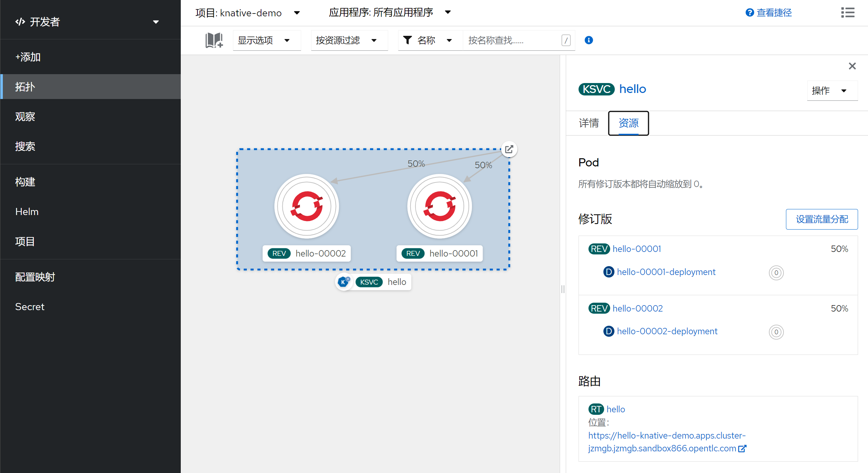Viewport: 868px width, 473px height.
Task: Click the hello-00002 revision node circle
Action: 307,206
